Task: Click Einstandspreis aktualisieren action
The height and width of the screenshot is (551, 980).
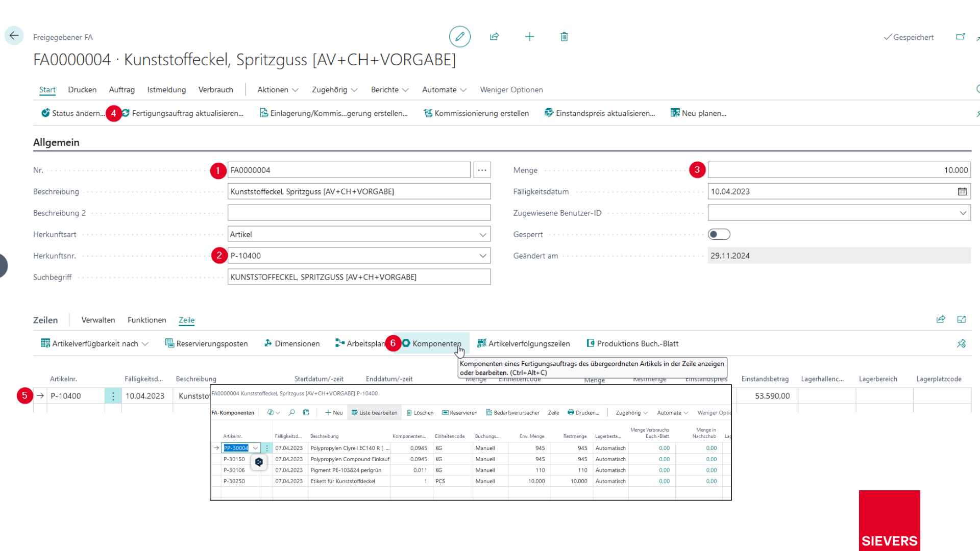Action: tap(600, 113)
